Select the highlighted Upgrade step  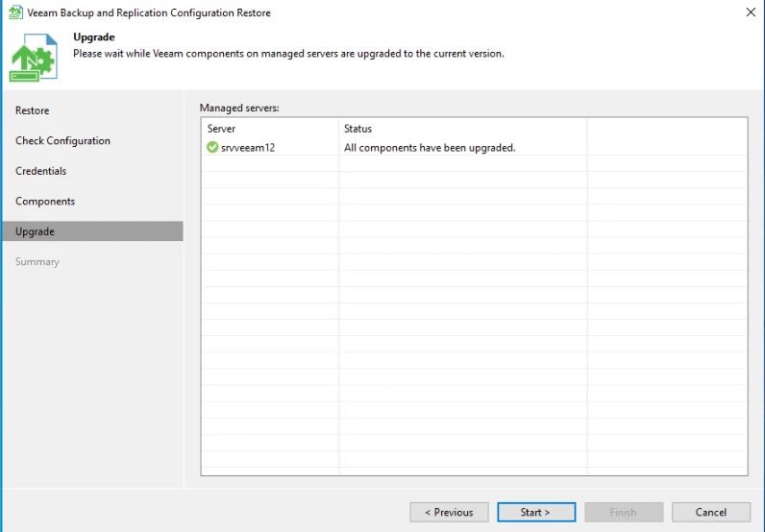tap(92, 231)
